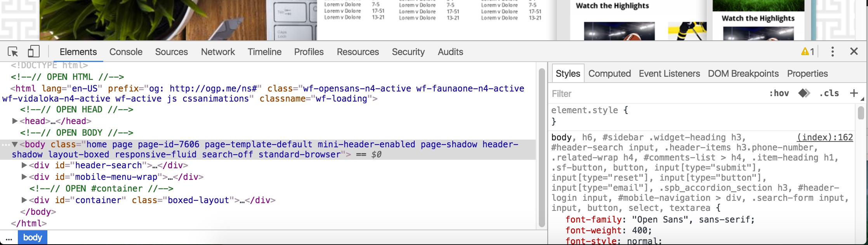Select the OPEN #container comment line
The width and height of the screenshot is (868, 245).
[101, 188]
